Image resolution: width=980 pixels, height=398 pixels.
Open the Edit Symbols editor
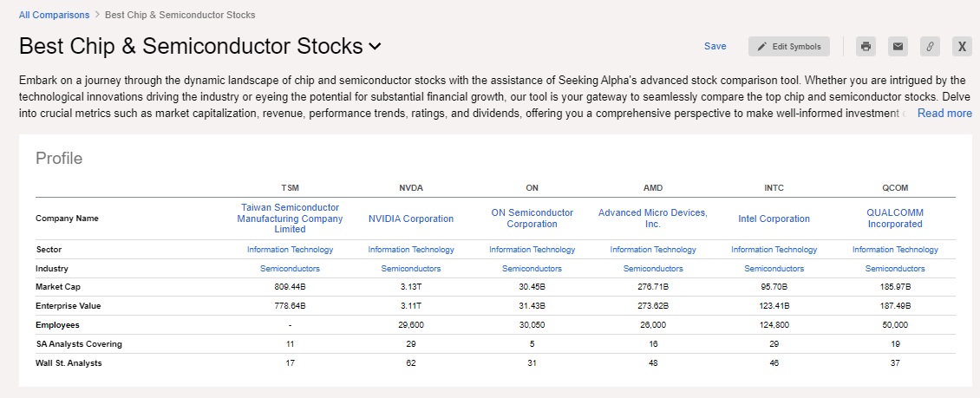(x=789, y=46)
